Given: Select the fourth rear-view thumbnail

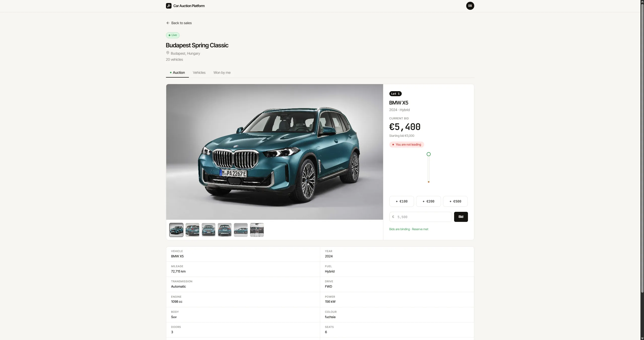Looking at the screenshot, I should (x=224, y=230).
